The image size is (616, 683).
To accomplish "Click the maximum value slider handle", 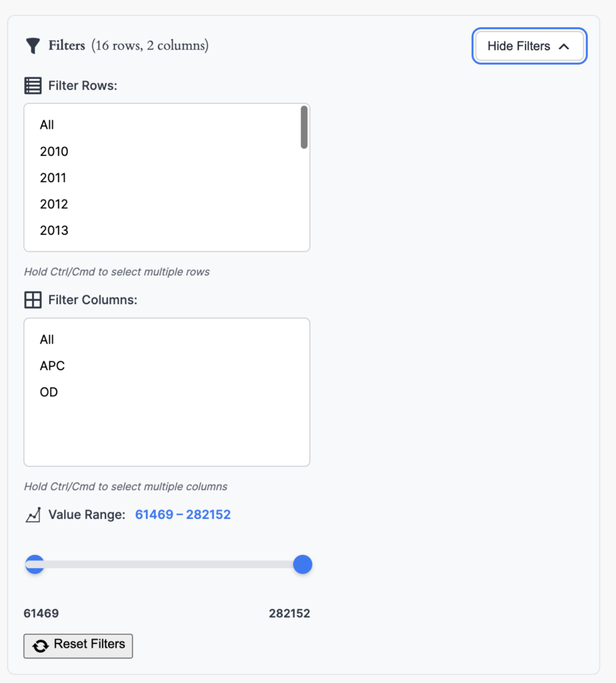I will (x=303, y=564).
